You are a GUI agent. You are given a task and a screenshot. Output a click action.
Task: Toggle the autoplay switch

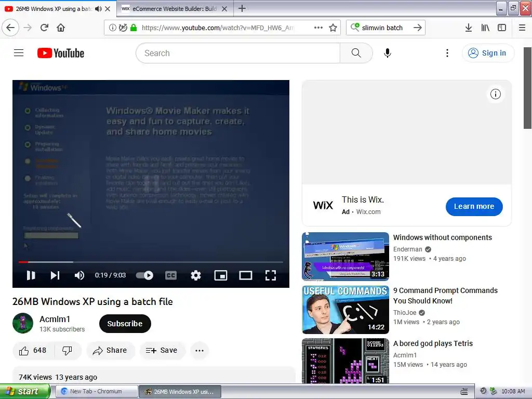[144, 275]
